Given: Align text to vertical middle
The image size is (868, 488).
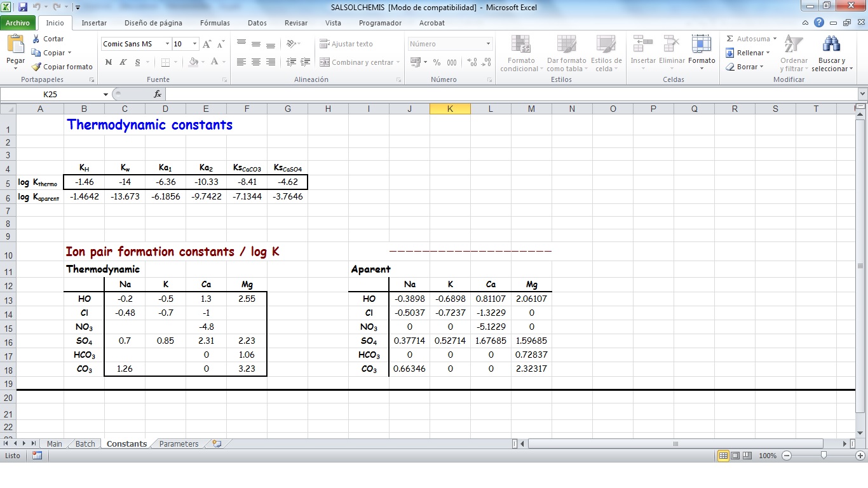Looking at the screenshot, I should tap(256, 44).
